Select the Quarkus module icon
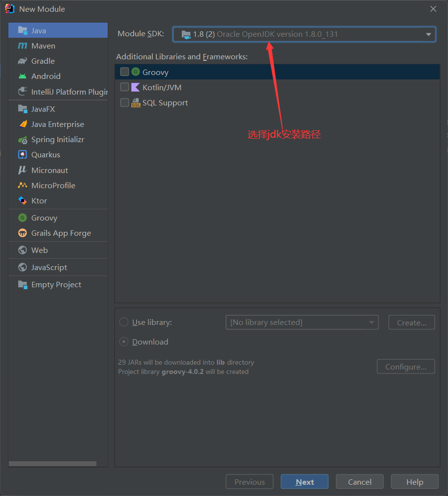Screen dimensions: 448x496 23,155
